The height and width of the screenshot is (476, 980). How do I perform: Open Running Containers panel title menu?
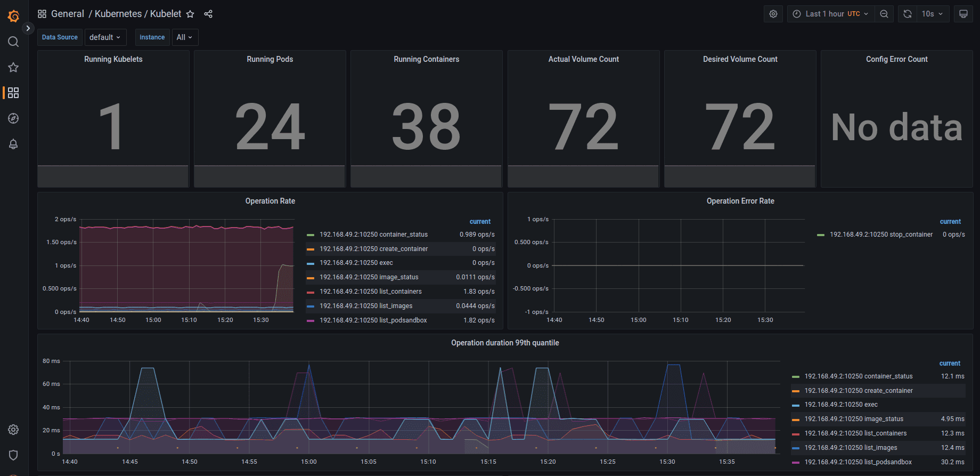pyautogui.click(x=427, y=59)
